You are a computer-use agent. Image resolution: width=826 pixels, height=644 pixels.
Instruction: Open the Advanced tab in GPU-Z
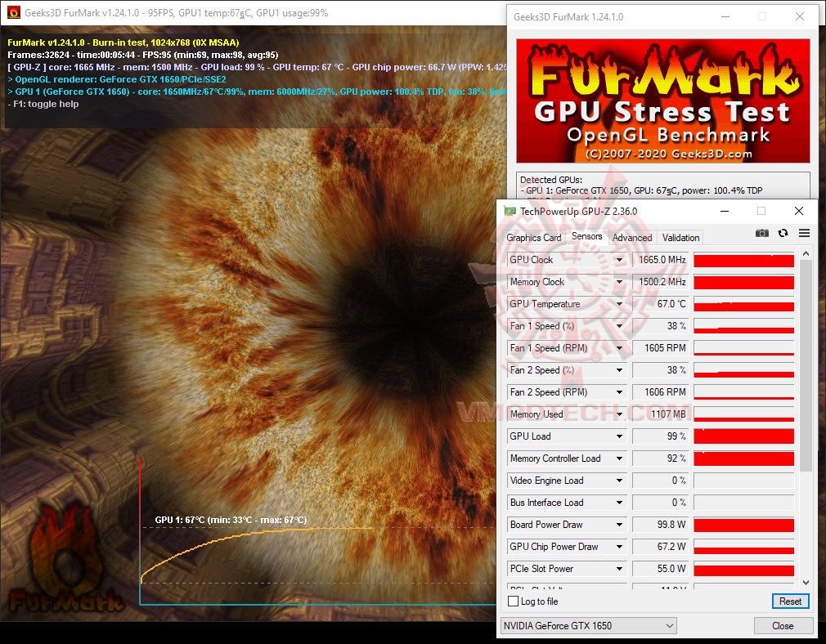631,237
